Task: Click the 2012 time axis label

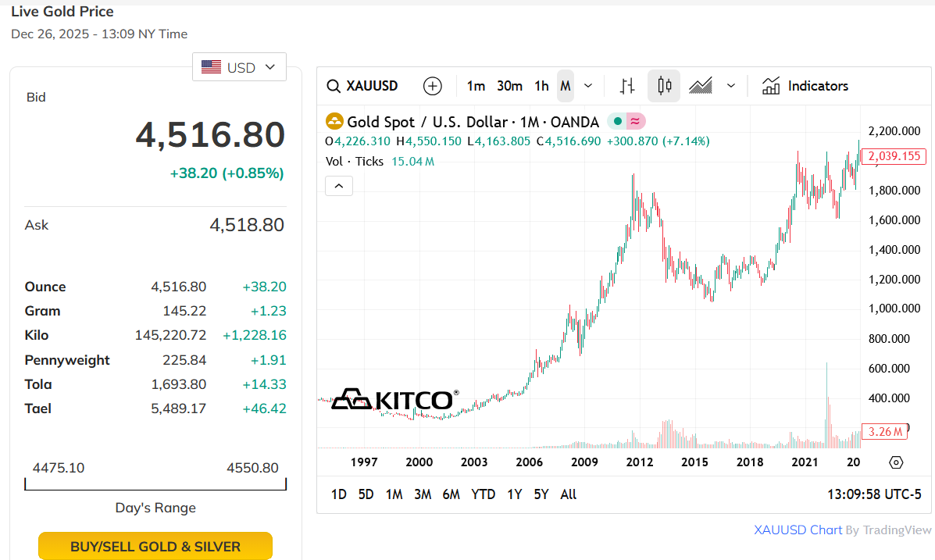Action: 639,462
